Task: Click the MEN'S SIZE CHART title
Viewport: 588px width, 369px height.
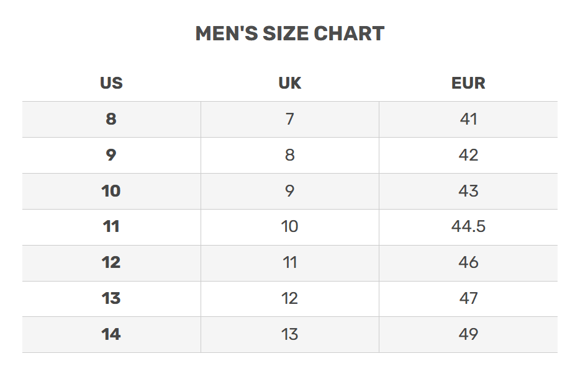Action: pyautogui.click(x=290, y=33)
